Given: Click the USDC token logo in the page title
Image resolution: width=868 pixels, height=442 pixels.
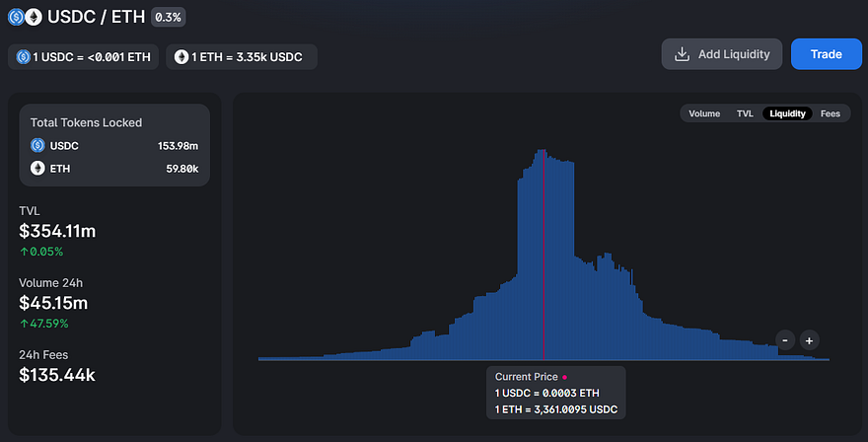Looking at the screenshot, I should pos(16,17).
